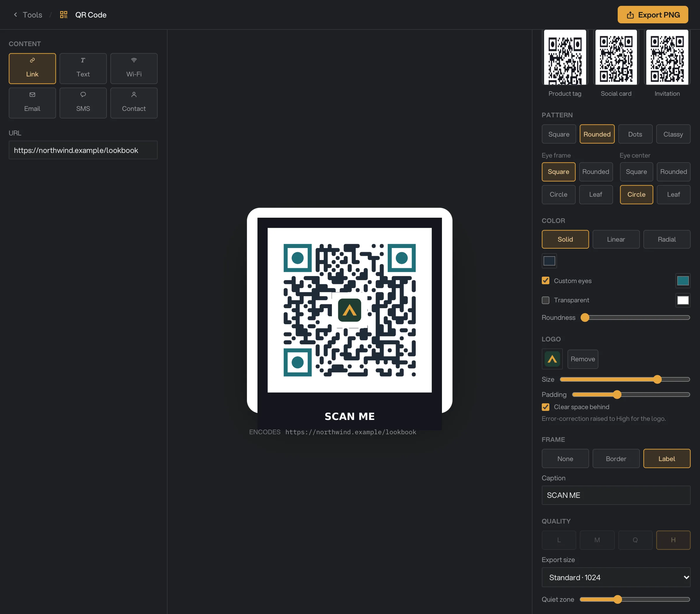Screen dimensions: 700x614
Task: Set Eye center to Square
Action: click(636, 172)
